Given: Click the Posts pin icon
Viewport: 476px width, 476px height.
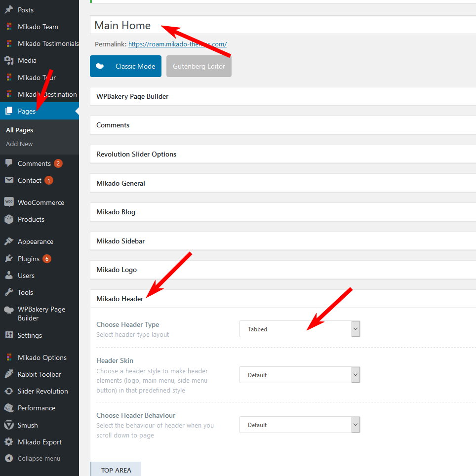Looking at the screenshot, I should pos(9,10).
